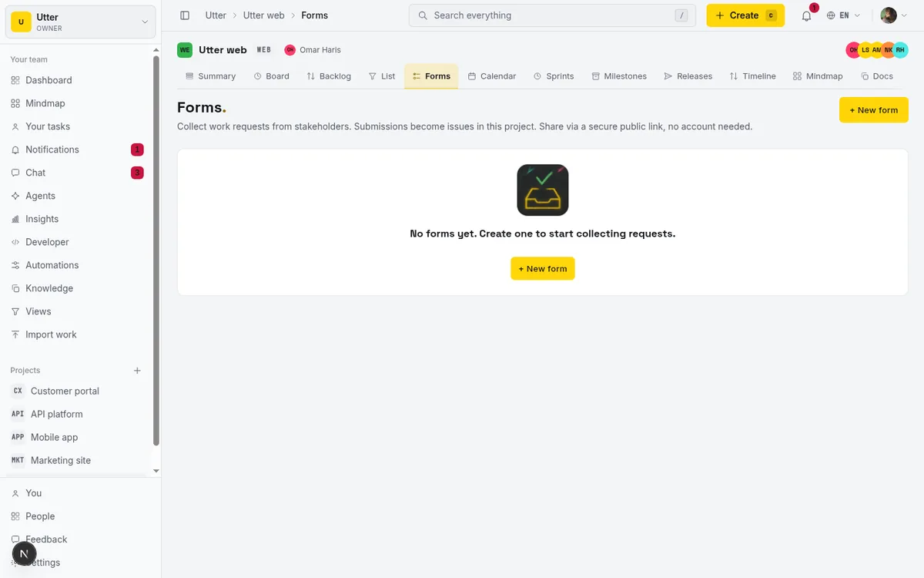Click New form button in header
Screen dimensions: 924x578
(874, 110)
